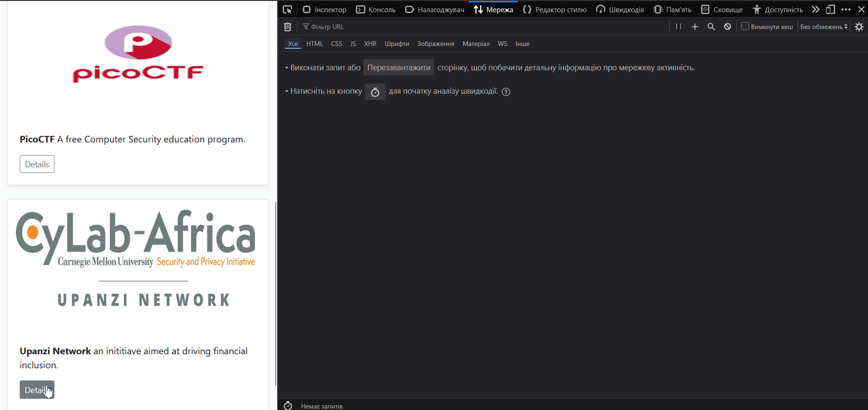This screenshot has width=868, height=410.
Task: Click the element picker icon
Action: tap(287, 9)
